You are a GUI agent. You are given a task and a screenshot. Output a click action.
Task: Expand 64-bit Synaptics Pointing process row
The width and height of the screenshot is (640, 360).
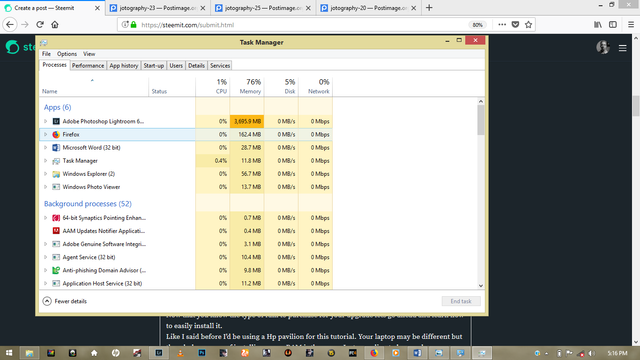46,218
